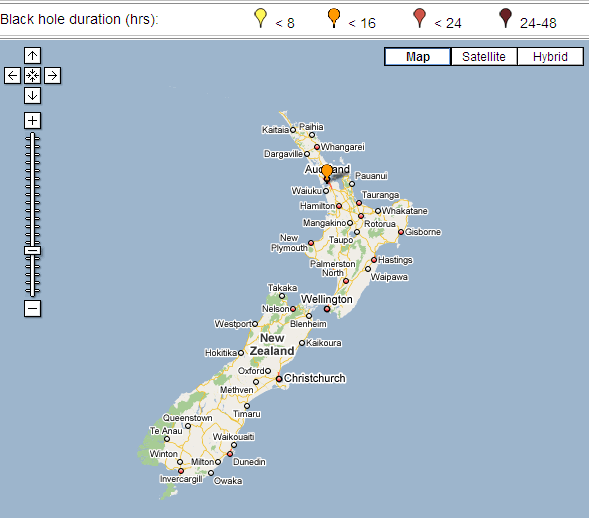Click the 'Waikouaiti' map label
This screenshot has width=589, height=518.
click(x=234, y=437)
